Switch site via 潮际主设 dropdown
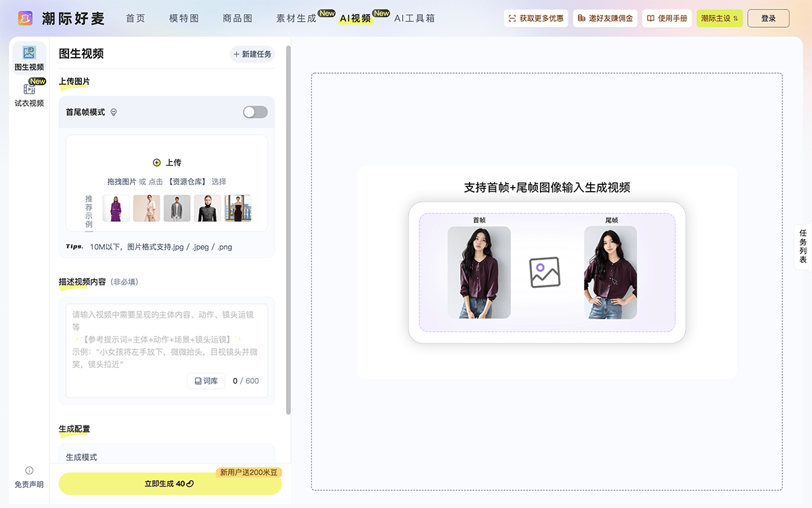 point(719,19)
